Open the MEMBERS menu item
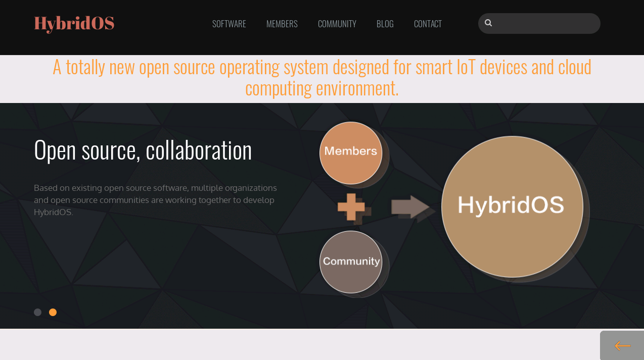Screen dimensions: 644x360 (x=282, y=24)
